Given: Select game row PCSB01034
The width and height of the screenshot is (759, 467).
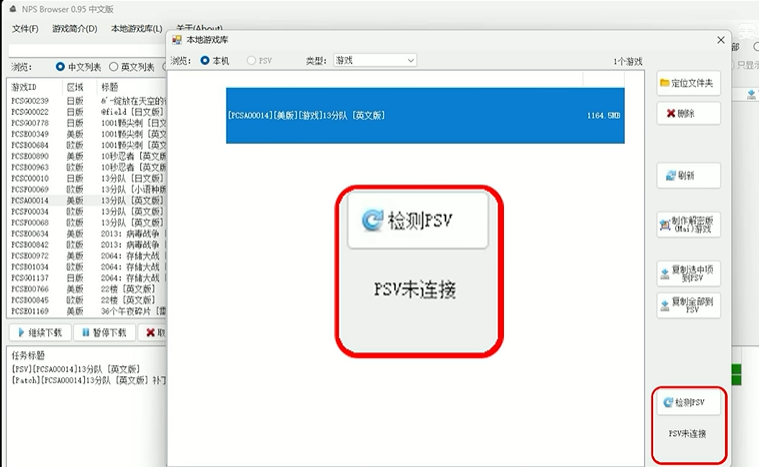Looking at the screenshot, I should coord(87,267).
